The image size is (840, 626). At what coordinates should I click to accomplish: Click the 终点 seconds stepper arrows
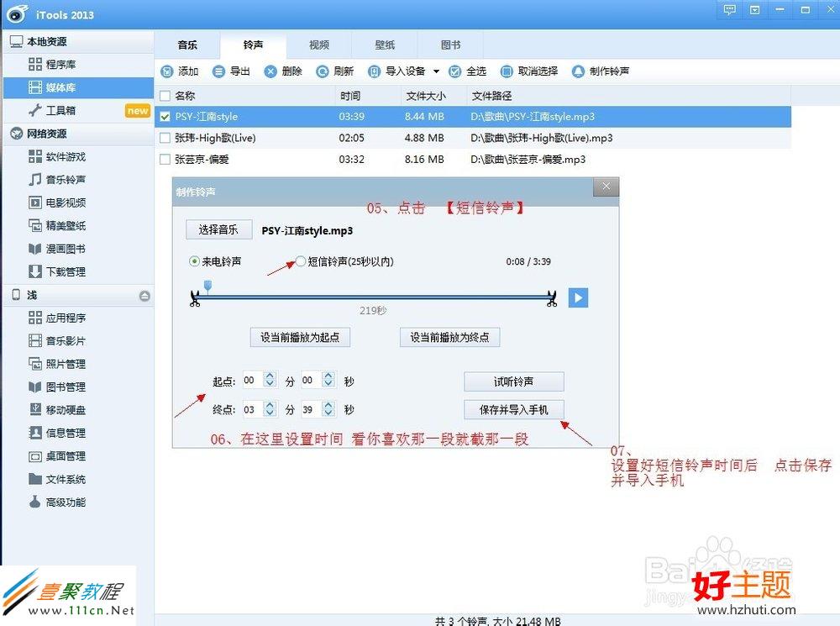328,409
